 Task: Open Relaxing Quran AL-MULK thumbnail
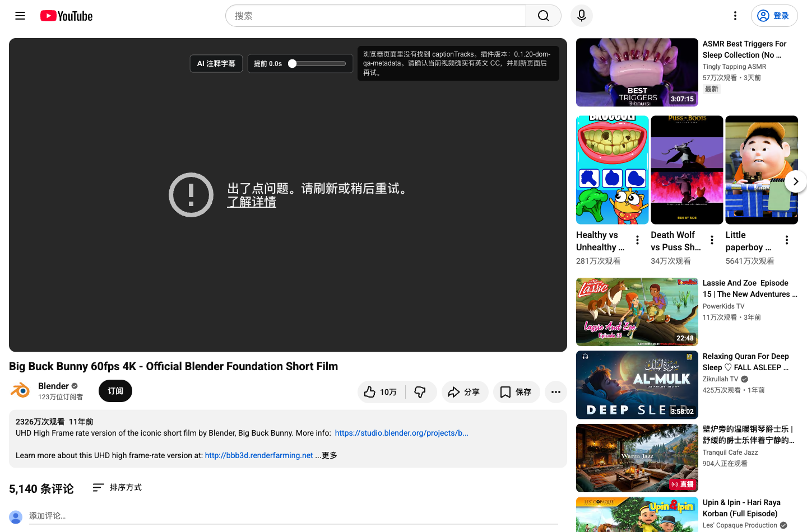637,385
